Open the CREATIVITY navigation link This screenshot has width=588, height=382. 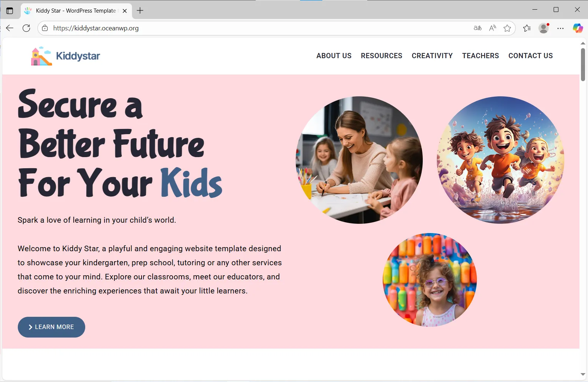click(x=432, y=56)
